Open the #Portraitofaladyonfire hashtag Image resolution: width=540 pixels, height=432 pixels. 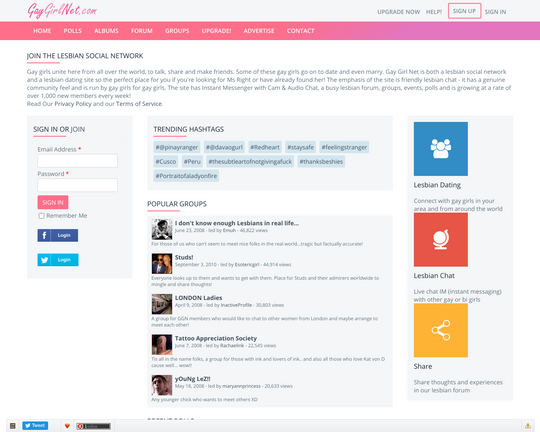pyautogui.click(x=186, y=176)
